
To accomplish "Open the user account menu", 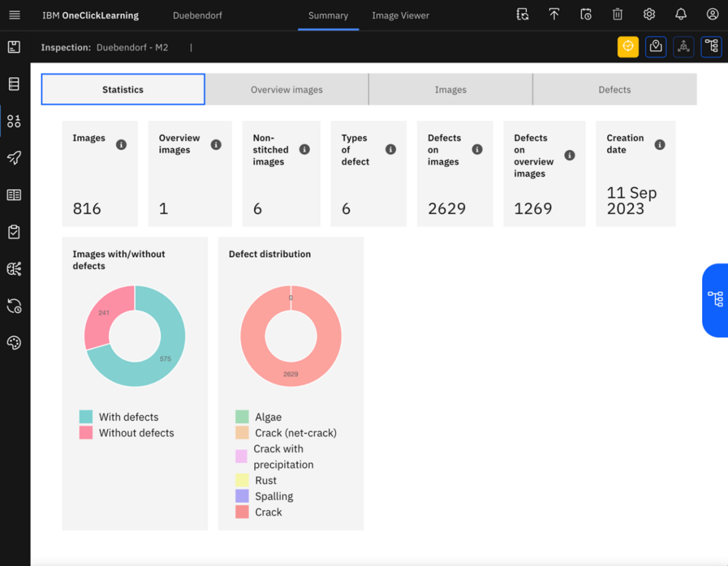I will [712, 14].
